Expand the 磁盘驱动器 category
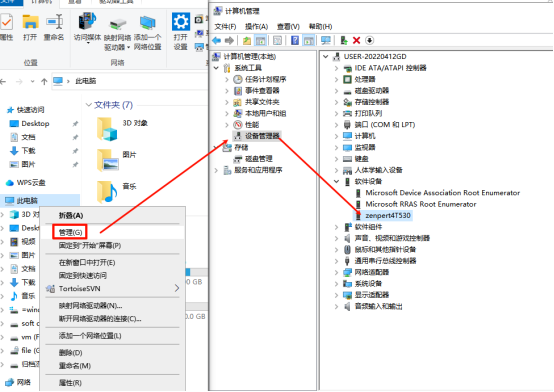The image size is (554, 392). pyautogui.click(x=336, y=90)
